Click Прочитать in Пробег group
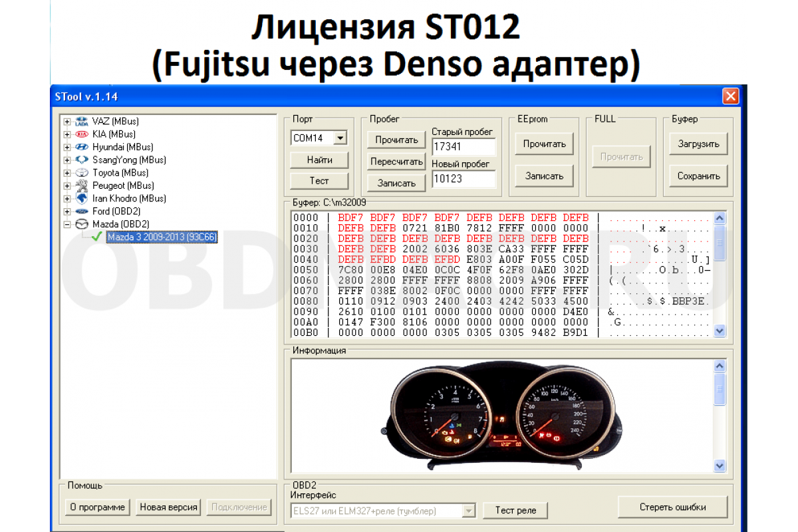 [x=396, y=140]
